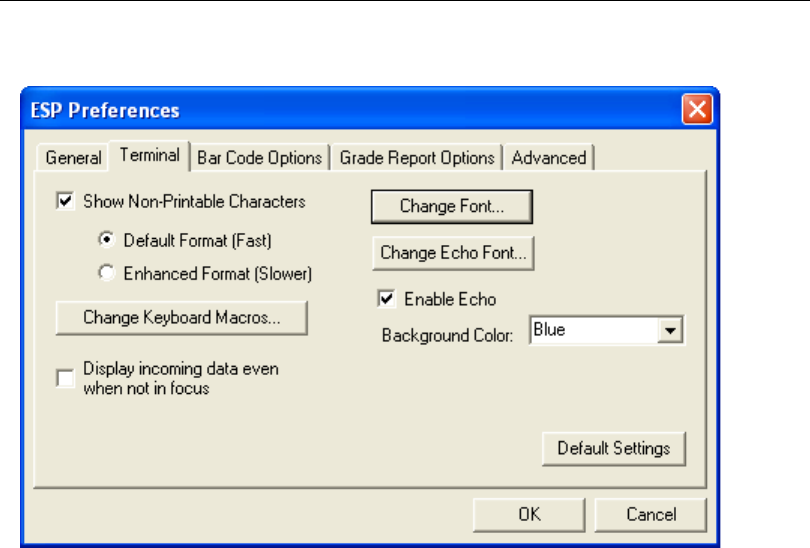Select the Terminal tab
Viewport: 810px width, 548px height.
[x=149, y=156]
